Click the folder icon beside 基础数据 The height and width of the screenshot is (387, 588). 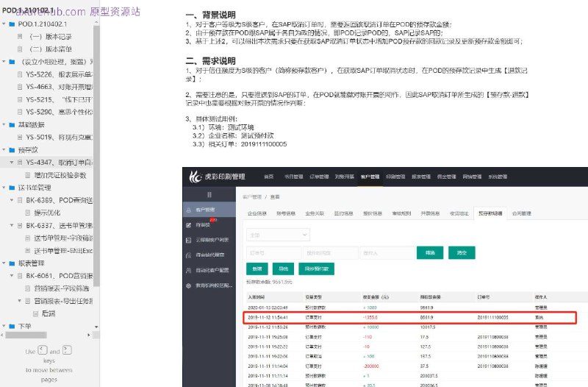(12, 124)
